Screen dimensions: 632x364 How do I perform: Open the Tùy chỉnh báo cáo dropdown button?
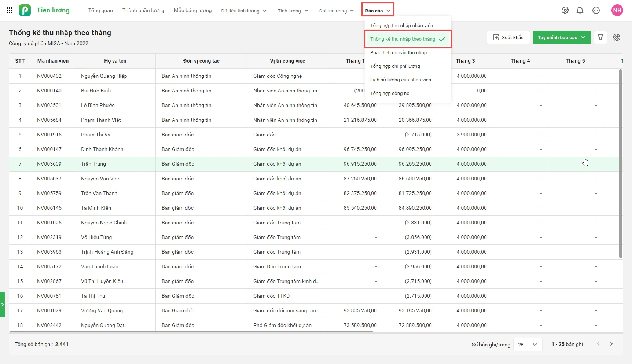click(x=562, y=37)
